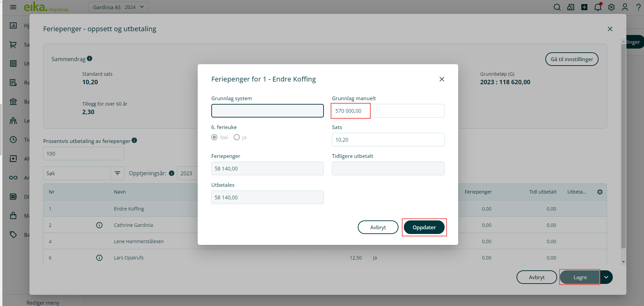Open the hamburger main menu

(13, 7)
